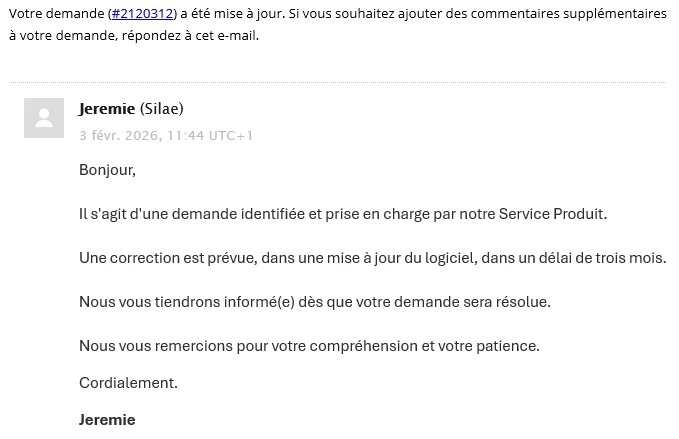
Task: Click the phrase répondez à cet e-mail
Action: (x=190, y=36)
